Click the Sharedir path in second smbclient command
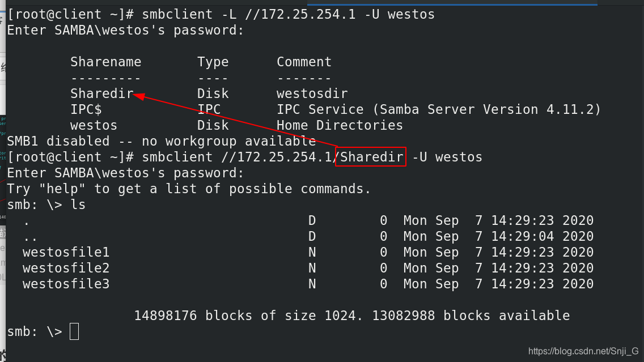 tap(371, 157)
